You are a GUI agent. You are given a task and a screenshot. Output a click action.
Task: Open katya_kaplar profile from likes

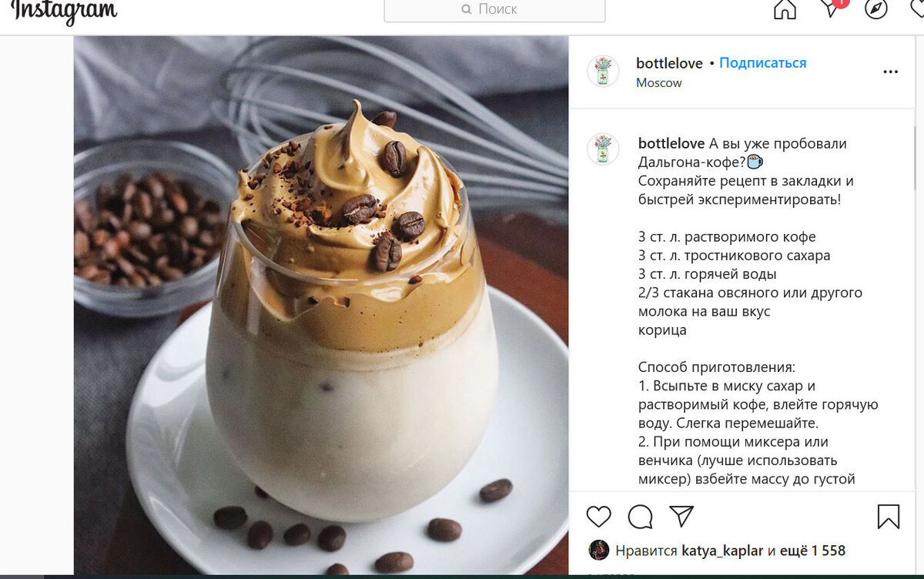click(723, 551)
